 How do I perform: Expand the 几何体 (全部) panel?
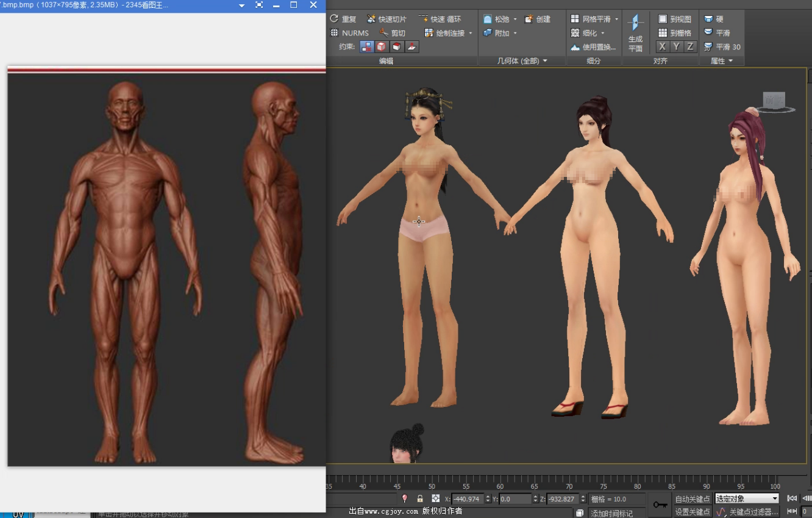(522, 61)
